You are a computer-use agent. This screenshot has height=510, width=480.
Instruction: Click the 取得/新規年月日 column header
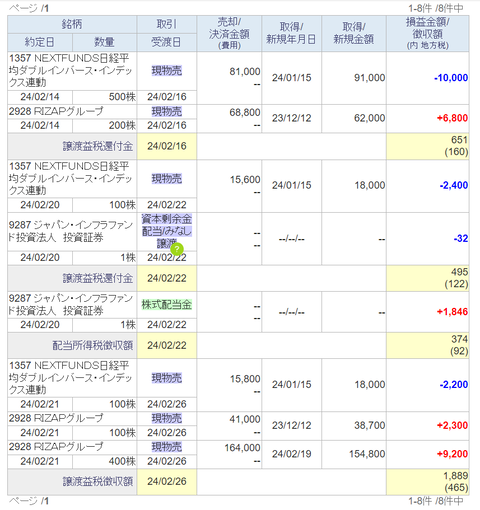click(291, 34)
